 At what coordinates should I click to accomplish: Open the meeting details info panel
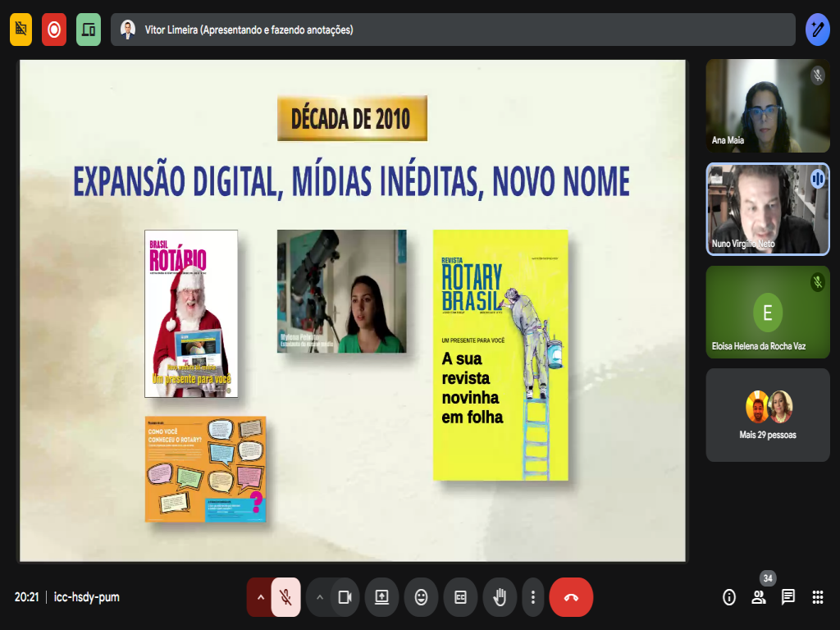(x=729, y=597)
